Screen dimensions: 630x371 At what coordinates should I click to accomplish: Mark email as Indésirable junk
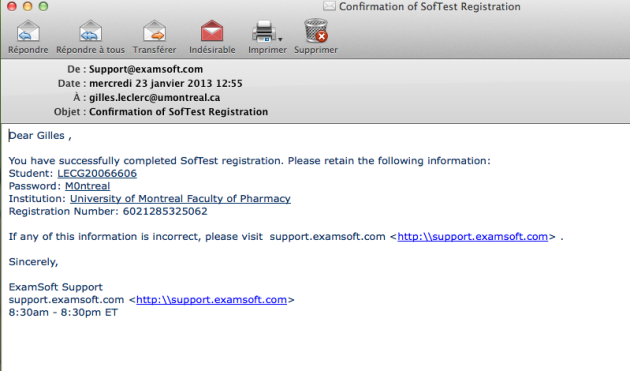tap(212, 31)
